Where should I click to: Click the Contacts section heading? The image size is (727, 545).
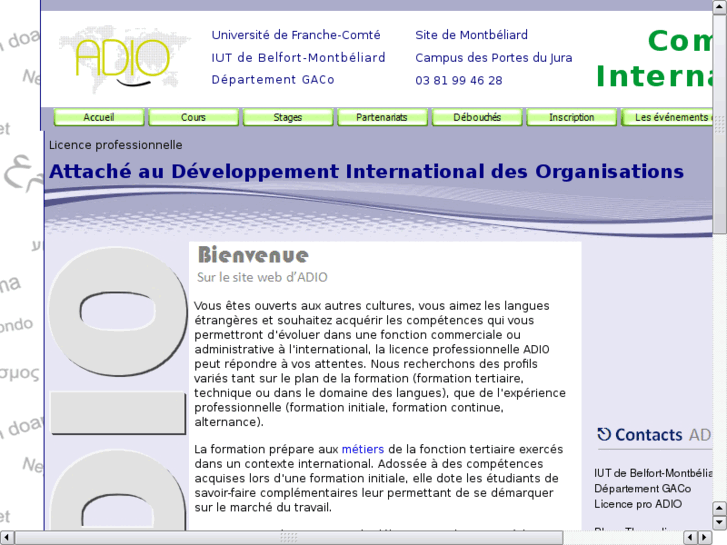click(x=648, y=435)
